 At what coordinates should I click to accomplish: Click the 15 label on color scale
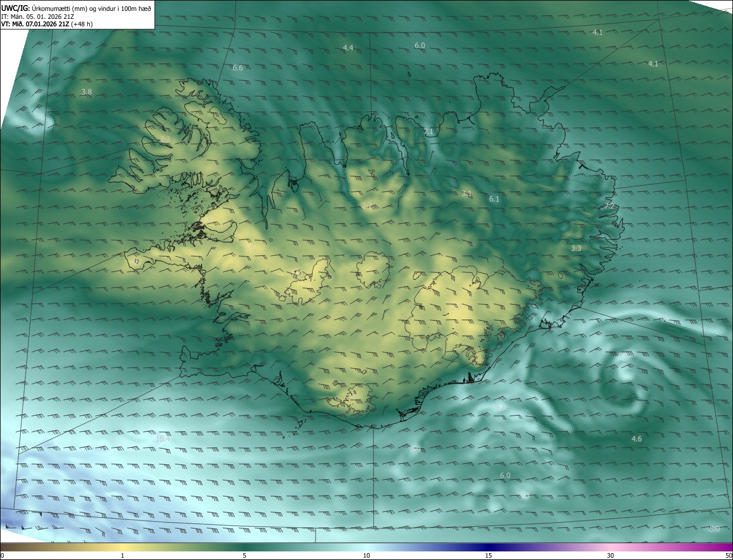[488, 555]
